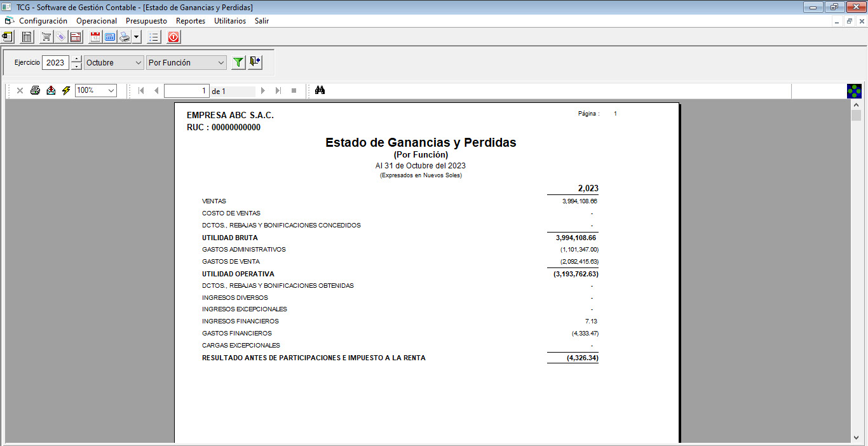Increase Ejercicio year with up spinner arrow
This screenshot has height=446, width=868.
coord(76,59)
